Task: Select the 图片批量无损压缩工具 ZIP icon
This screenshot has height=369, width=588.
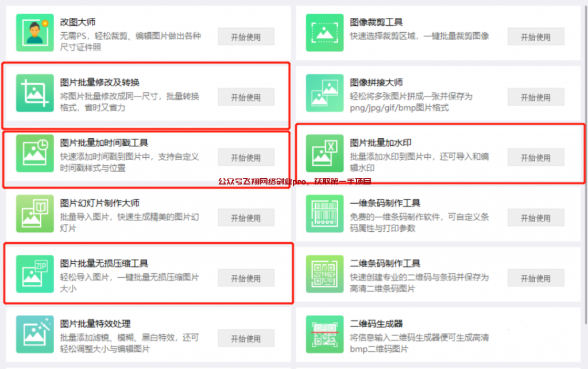Action: click(x=35, y=274)
